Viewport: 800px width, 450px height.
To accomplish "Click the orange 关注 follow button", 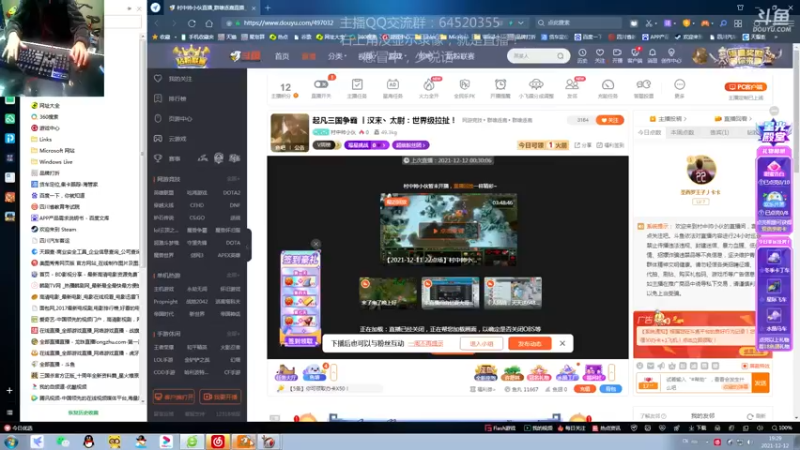I will point(610,120).
